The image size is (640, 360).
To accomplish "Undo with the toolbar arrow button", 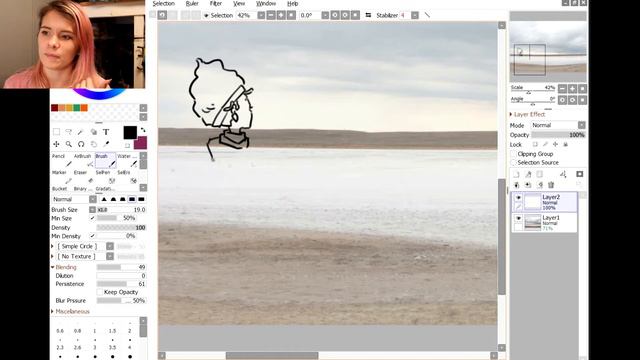I will coord(162,15).
